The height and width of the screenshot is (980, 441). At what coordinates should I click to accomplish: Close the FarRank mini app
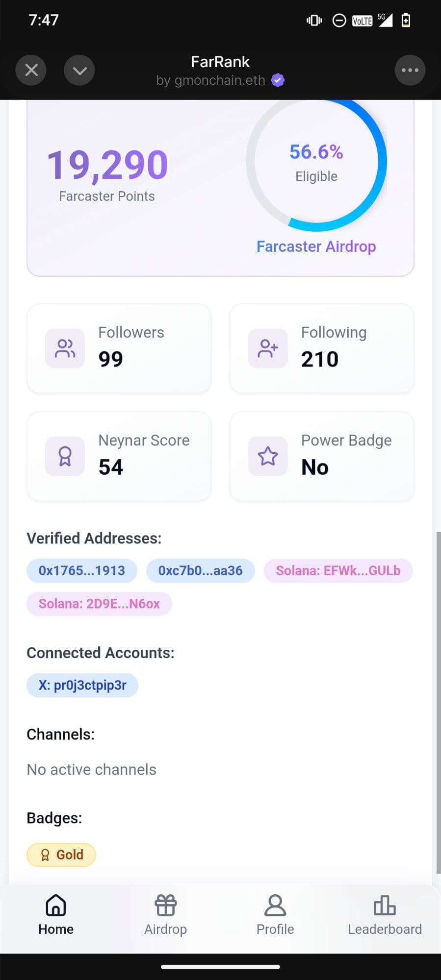point(31,70)
